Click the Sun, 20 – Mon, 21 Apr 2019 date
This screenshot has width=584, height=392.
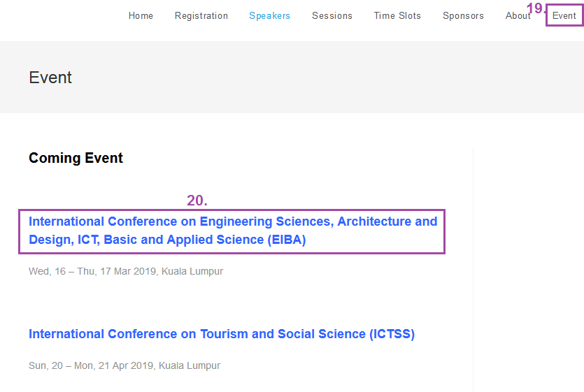[91, 365]
